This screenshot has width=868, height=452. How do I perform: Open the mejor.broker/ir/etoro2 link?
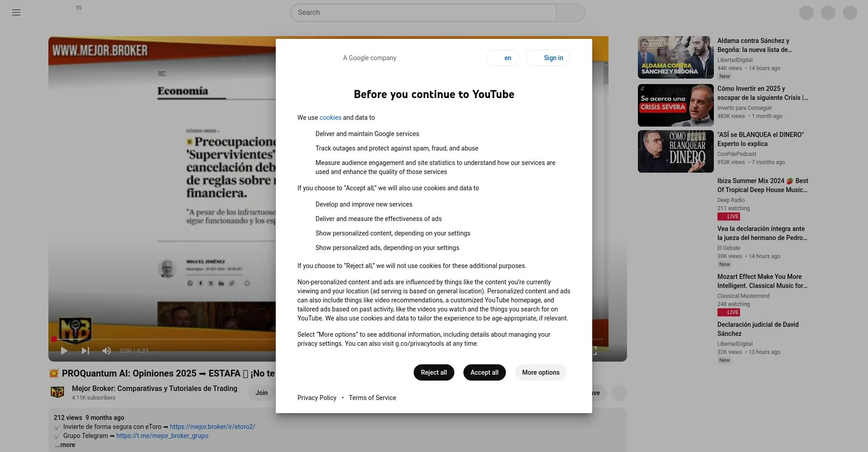[x=212, y=427]
